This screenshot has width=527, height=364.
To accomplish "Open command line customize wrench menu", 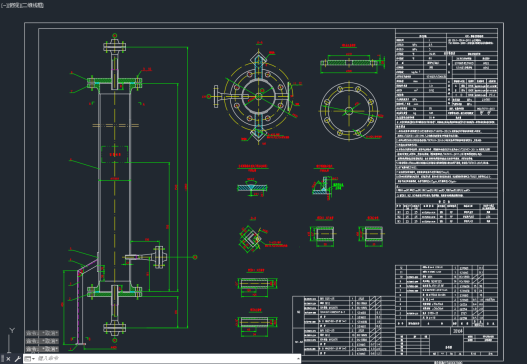I will (17, 359).
